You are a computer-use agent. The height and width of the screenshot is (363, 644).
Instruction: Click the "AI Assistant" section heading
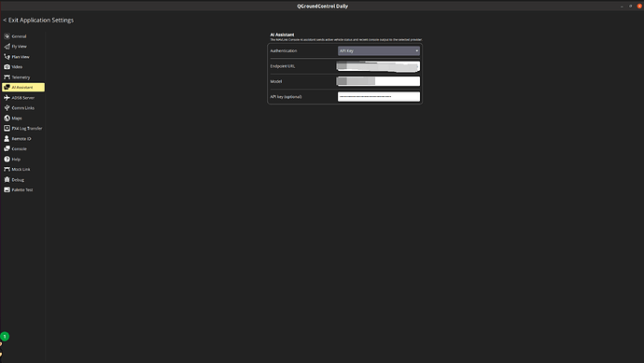tap(282, 35)
